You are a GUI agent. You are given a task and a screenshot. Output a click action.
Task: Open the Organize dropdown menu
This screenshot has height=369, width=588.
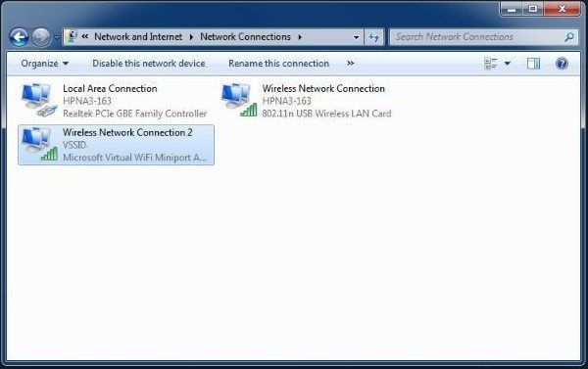(x=45, y=64)
